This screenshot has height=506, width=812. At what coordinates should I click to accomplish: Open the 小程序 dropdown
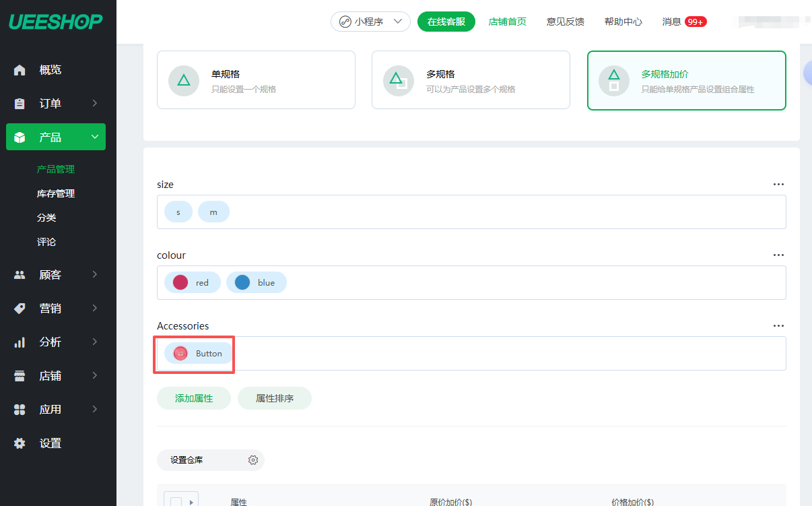(x=370, y=22)
